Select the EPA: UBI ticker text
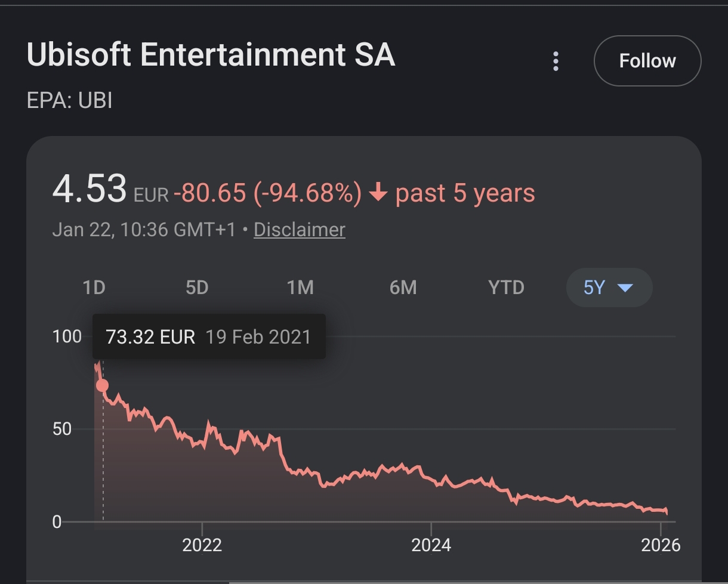Image resolution: width=728 pixels, height=584 pixels. point(69,100)
